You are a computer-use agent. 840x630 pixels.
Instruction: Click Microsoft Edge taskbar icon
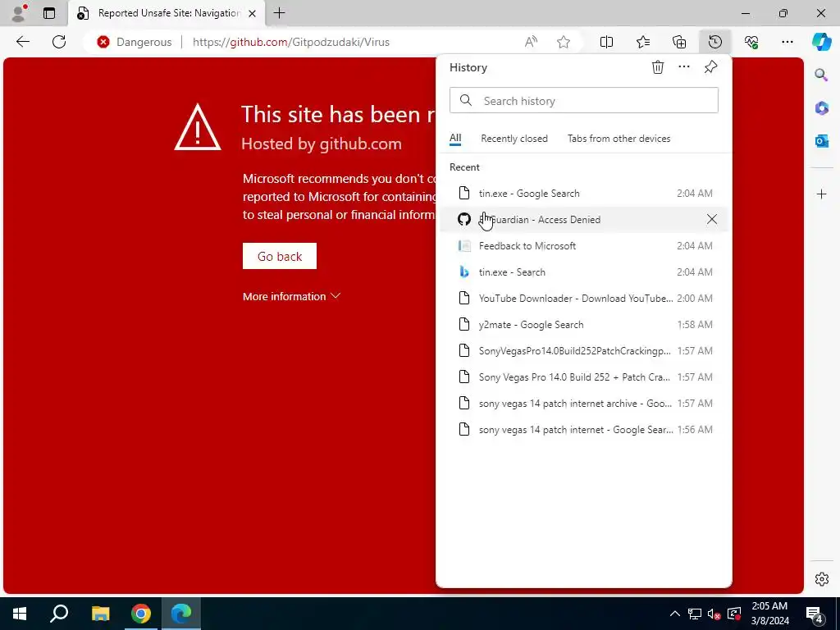[181, 614]
